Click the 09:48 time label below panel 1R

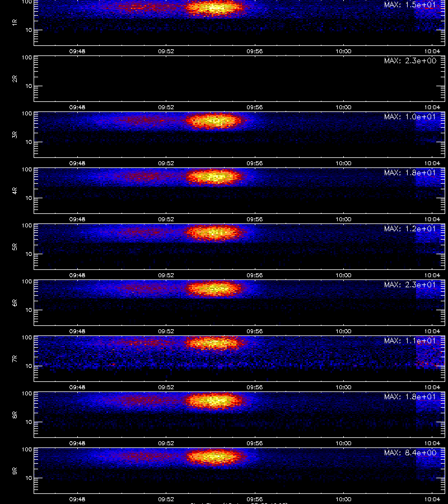[x=77, y=51]
